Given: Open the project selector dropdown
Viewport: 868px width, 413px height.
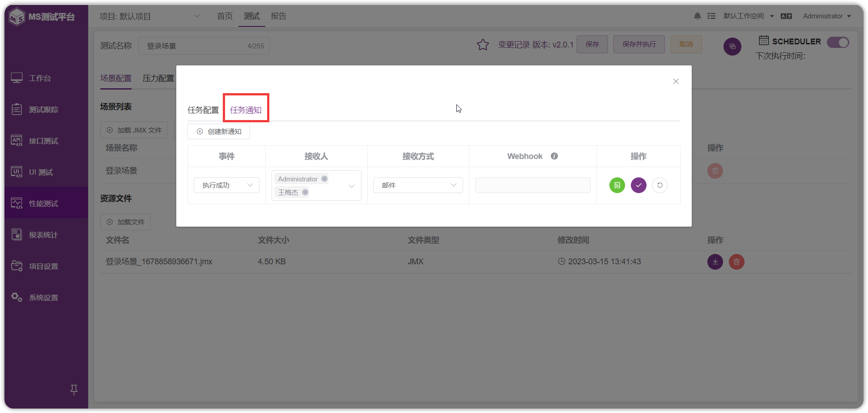Looking at the screenshot, I should [150, 17].
